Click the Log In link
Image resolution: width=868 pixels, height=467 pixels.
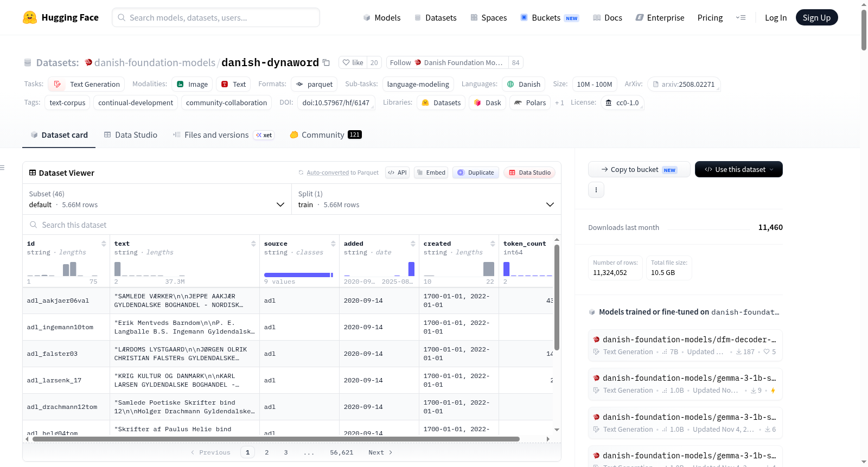point(776,17)
